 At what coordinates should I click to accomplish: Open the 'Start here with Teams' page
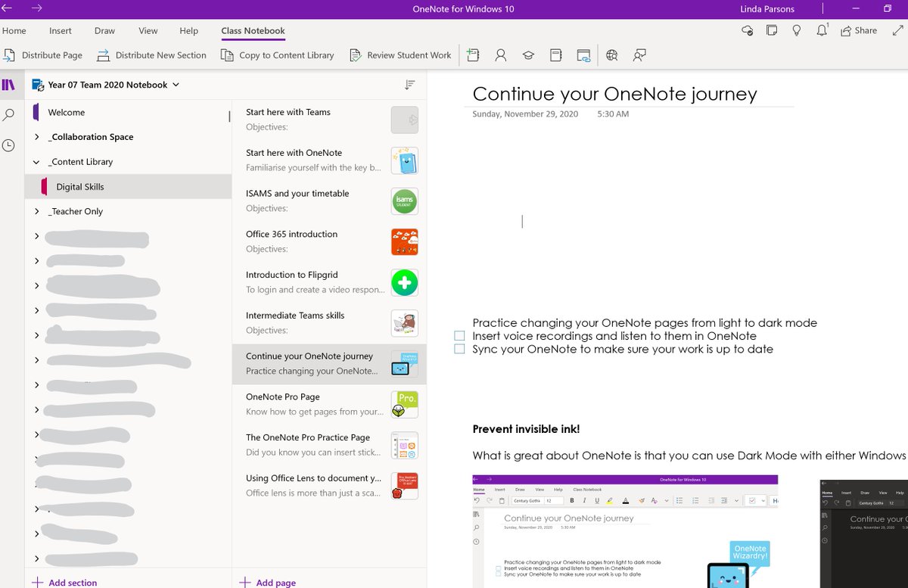329,120
